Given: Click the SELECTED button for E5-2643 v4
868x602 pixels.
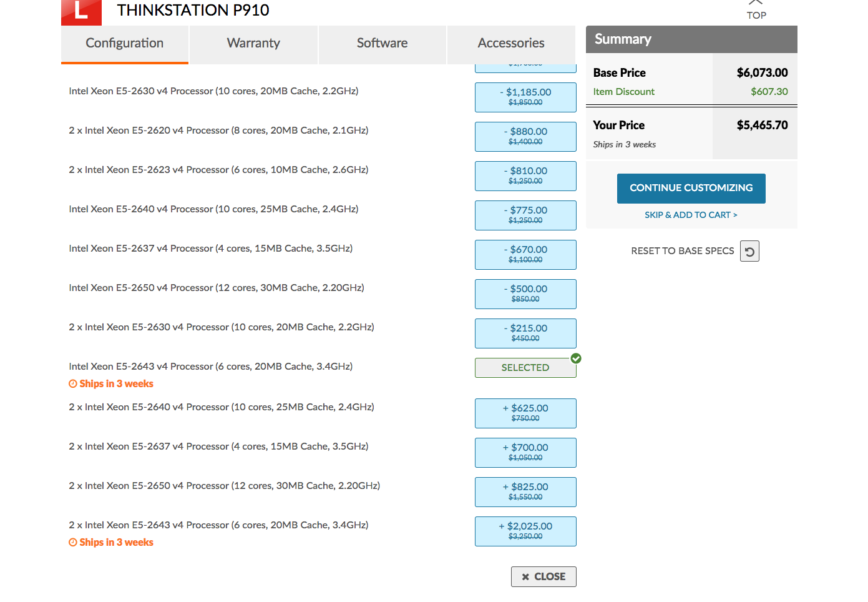Looking at the screenshot, I should (525, 367).
